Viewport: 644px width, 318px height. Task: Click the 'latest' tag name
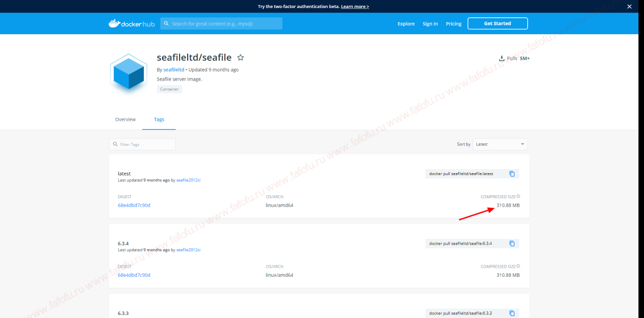click(x=124, y=174)
